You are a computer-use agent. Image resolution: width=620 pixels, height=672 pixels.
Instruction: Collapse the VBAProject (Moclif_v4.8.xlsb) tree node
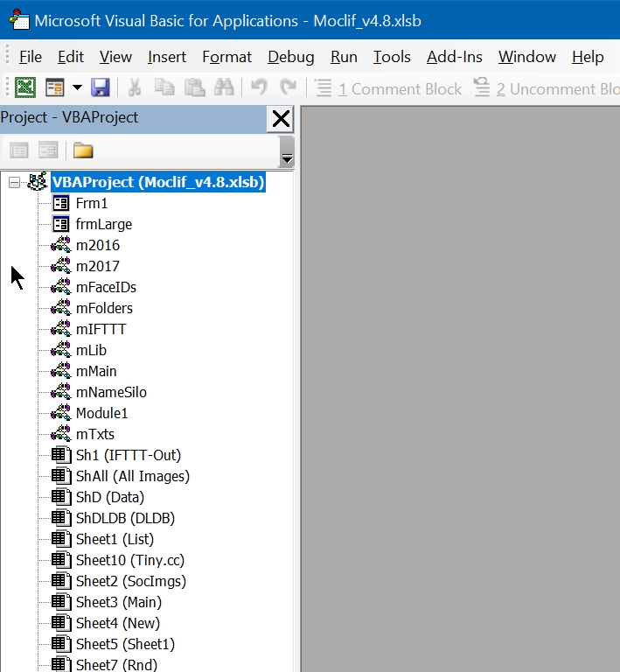(x=14, y=182)
